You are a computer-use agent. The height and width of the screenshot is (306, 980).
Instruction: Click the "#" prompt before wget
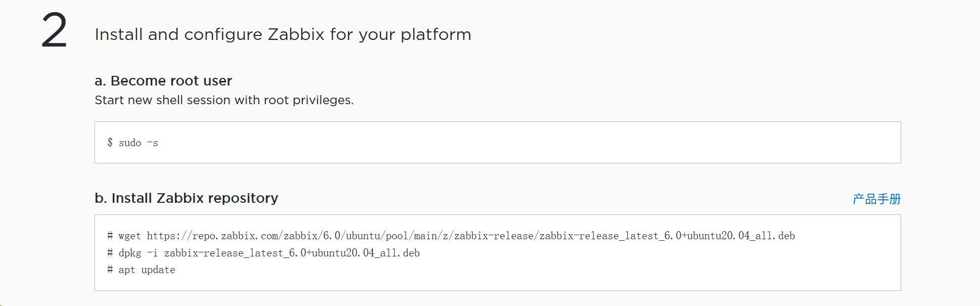click(110, 236)
